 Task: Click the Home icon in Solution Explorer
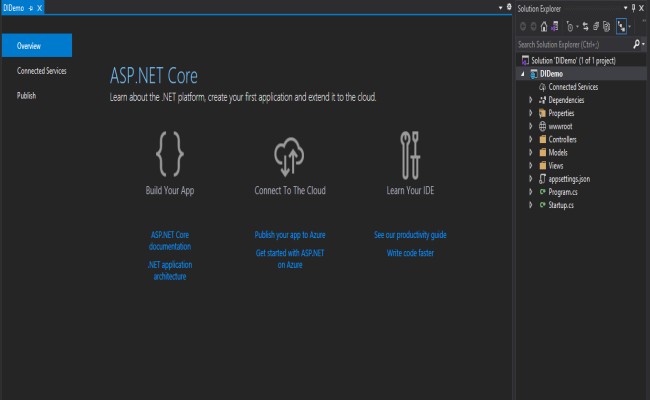tap(544, 27)
